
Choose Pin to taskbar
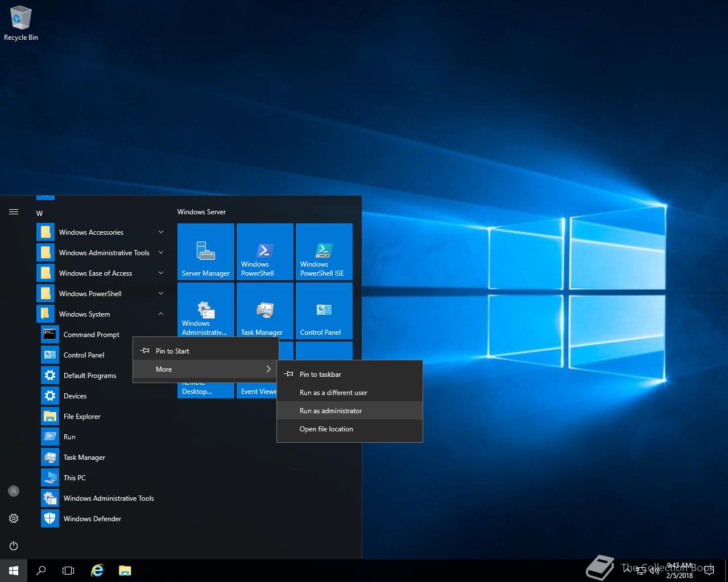350,374
